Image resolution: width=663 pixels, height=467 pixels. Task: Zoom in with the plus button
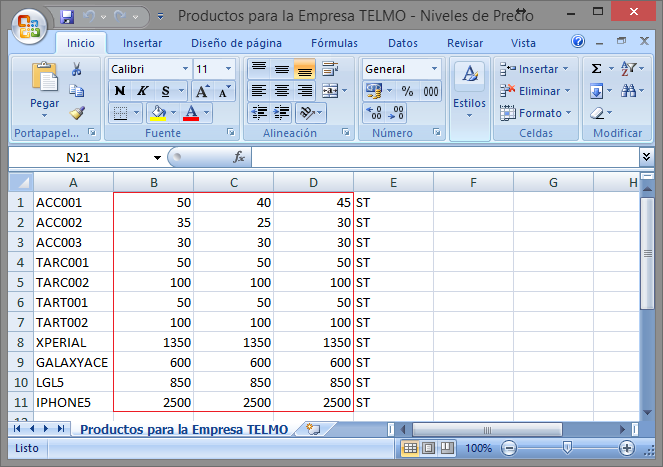tap(626, 448)
